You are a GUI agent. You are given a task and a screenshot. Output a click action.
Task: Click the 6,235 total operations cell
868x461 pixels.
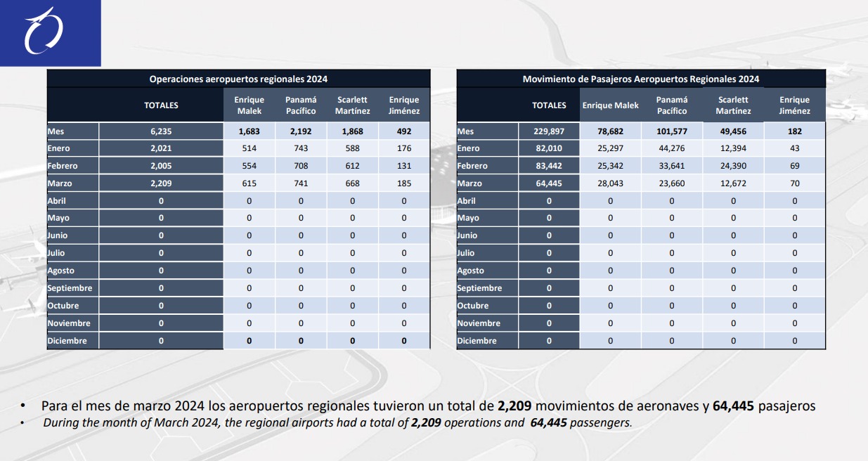(161, 131)
